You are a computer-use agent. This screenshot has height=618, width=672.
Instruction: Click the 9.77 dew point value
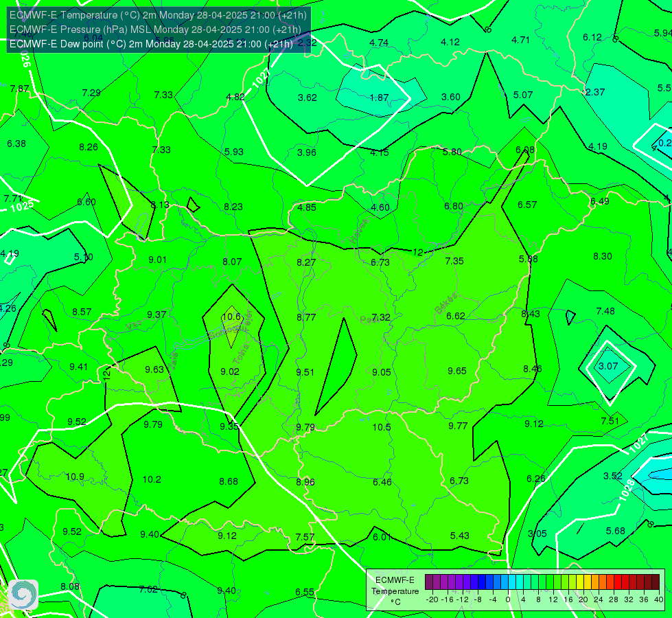tap(458, 426)
